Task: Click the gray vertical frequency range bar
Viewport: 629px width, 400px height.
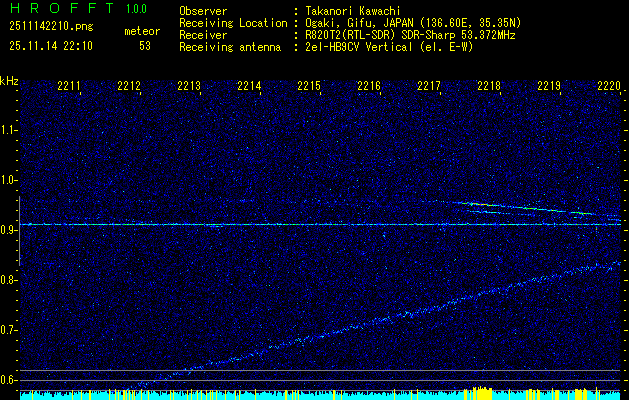Action: [19, 231]
